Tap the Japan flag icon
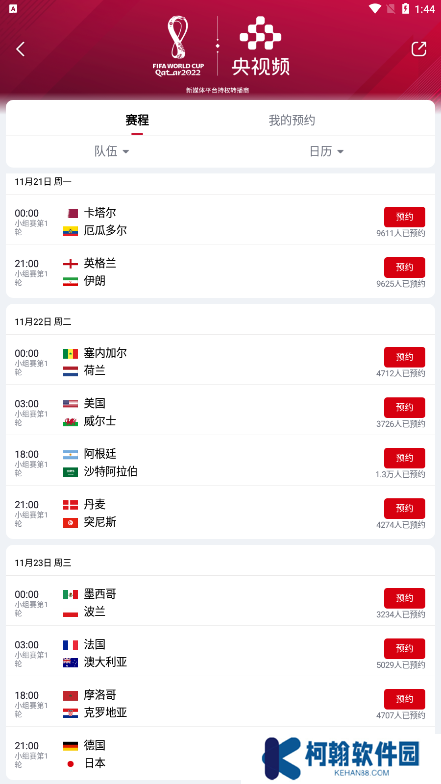 tap(70, 764)
